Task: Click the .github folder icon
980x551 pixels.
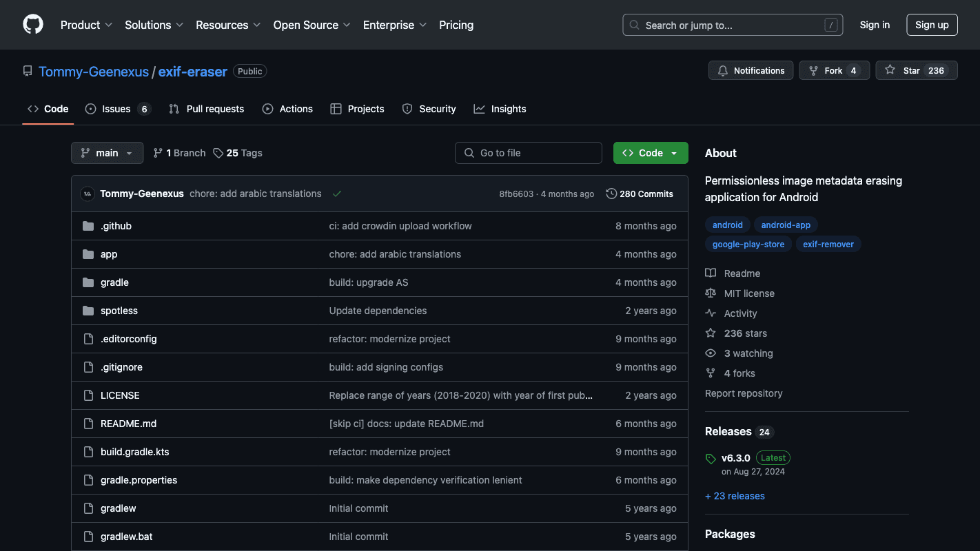Action: [88, 226]
